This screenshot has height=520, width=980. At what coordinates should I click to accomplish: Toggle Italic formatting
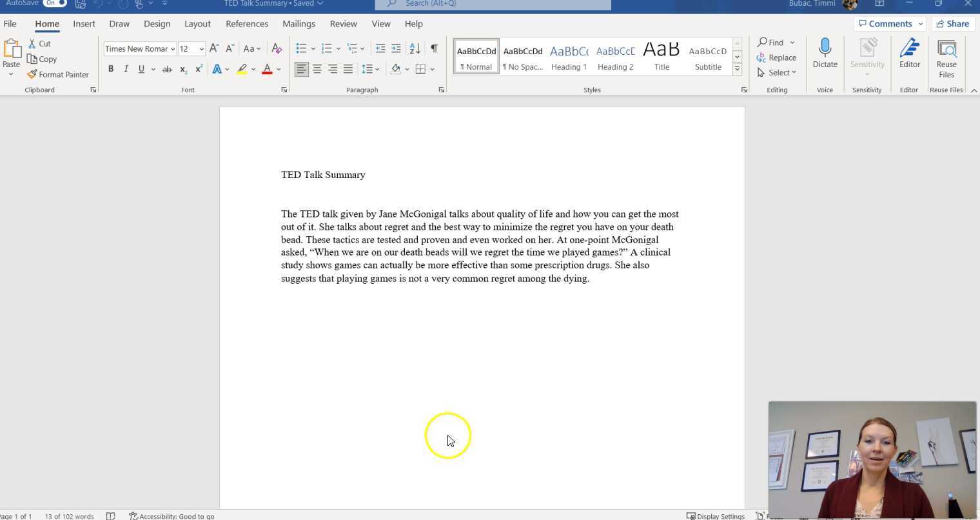click(126, 69)
